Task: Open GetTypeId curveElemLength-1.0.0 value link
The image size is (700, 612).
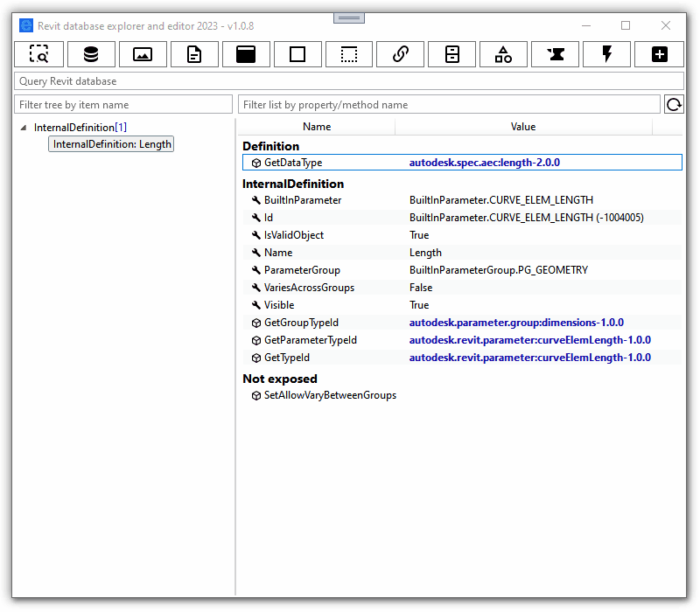Action: point(530,358)
